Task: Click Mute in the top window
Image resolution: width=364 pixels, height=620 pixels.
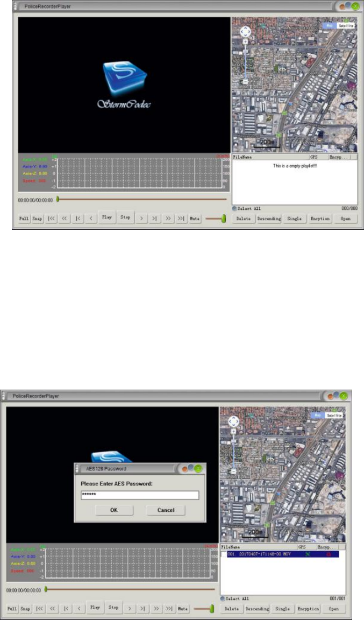Action: (x=195, y=219)
